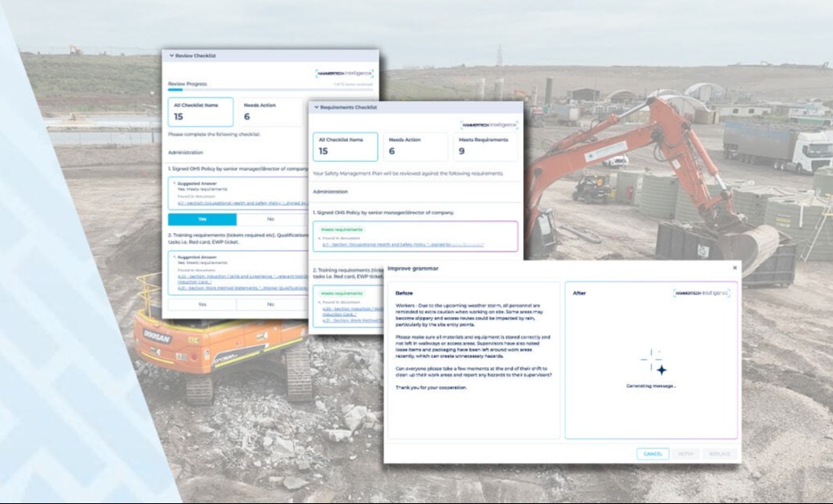Close the Improve grammar dialog
The width and height of the screenshot is (833, 504).
[735, 268]
